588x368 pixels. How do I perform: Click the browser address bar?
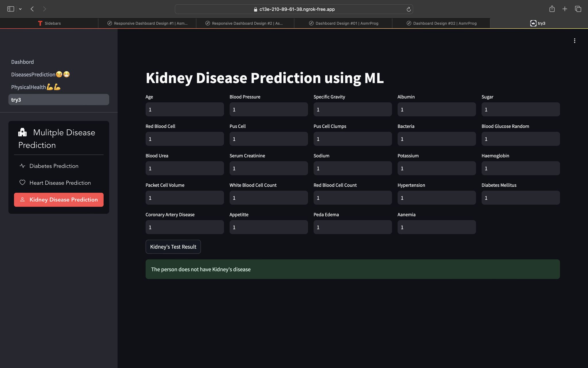294,9
